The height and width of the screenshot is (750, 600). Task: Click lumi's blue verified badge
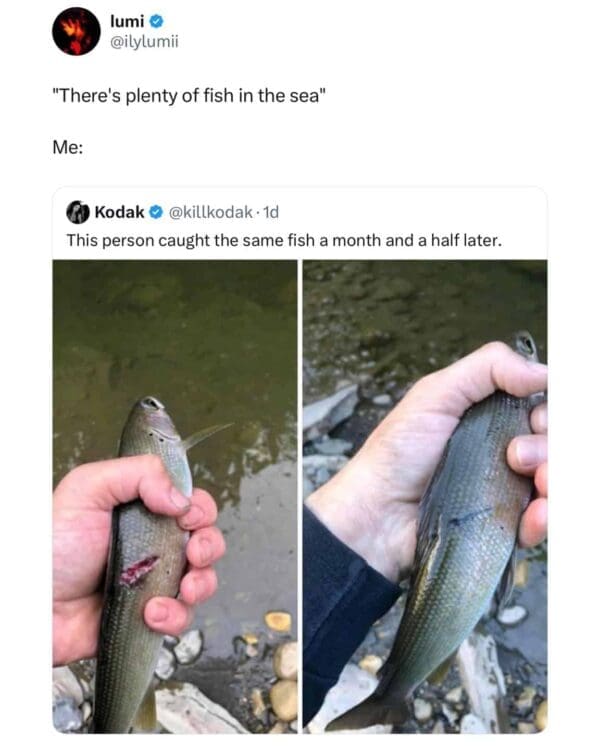157,21
